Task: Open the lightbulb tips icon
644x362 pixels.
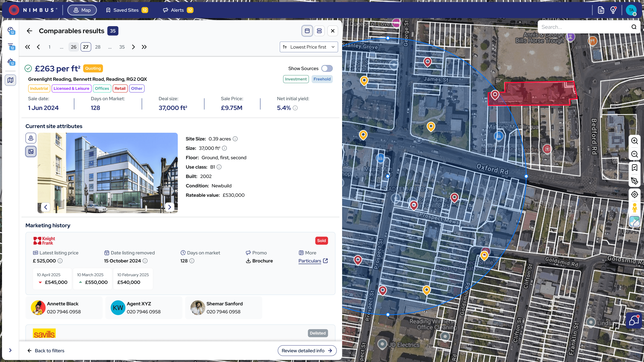Action: click(x=613, y=10)
